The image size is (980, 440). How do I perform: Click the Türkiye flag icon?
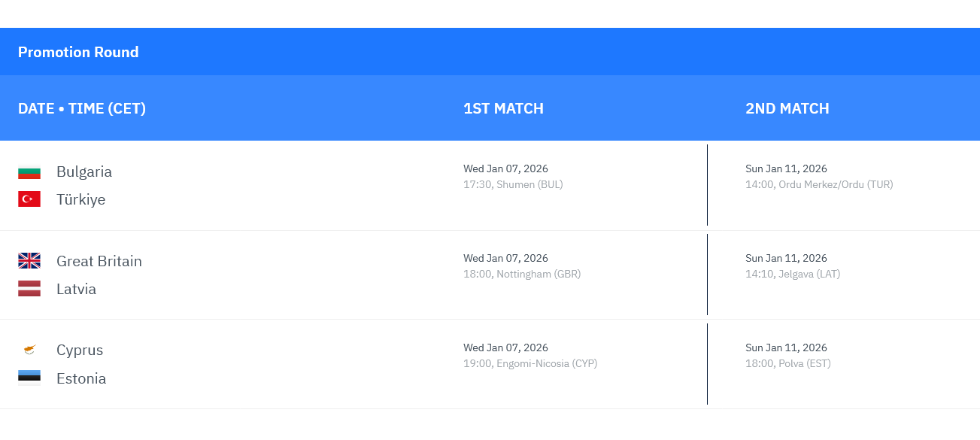pyautogui.click(x=29, y=199)
